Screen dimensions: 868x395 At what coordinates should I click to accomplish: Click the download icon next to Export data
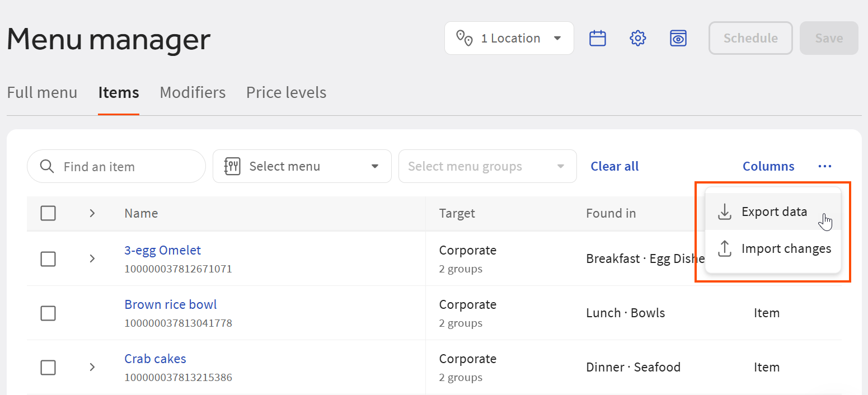click(x=725, y=211)
